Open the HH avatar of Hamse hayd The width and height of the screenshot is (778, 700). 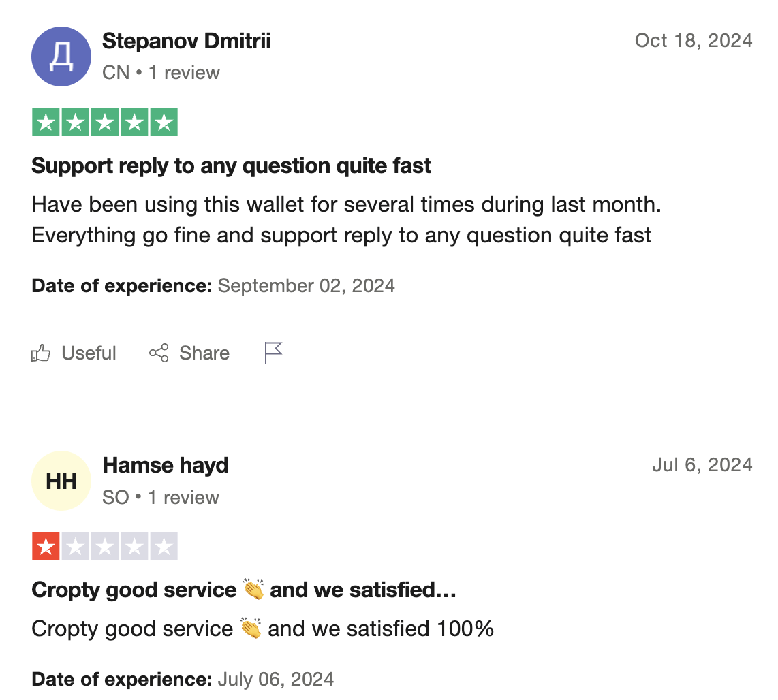click(61, 481)
